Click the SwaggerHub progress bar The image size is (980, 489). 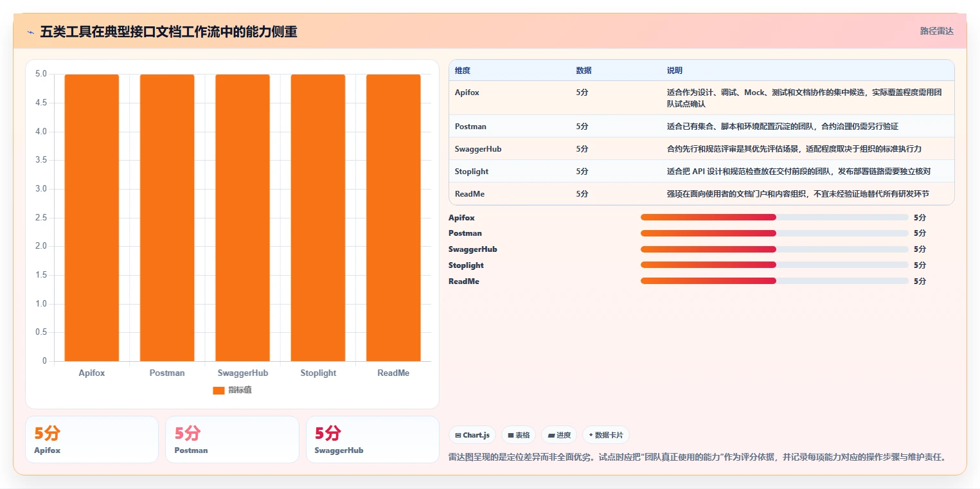coord(774,249)
